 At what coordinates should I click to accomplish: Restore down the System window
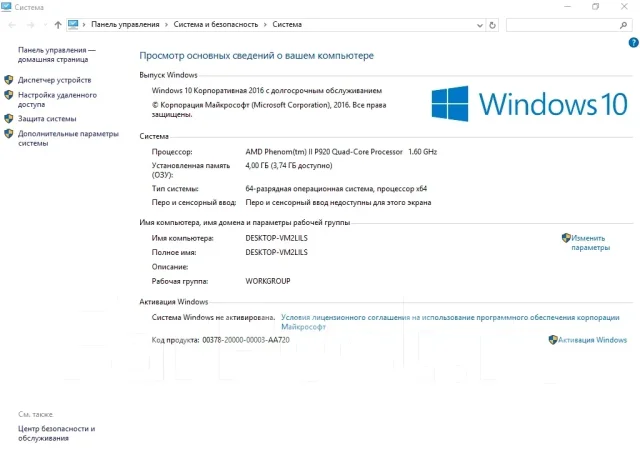tap(596, 7)
